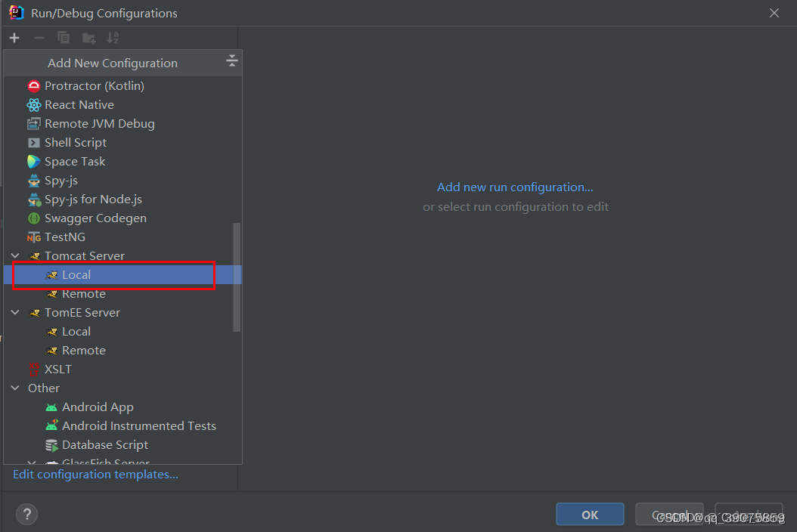The width and height of the screenshot is (797, 532).
Task: Collapse the Tomcat Server group
Action: (15, 255)
